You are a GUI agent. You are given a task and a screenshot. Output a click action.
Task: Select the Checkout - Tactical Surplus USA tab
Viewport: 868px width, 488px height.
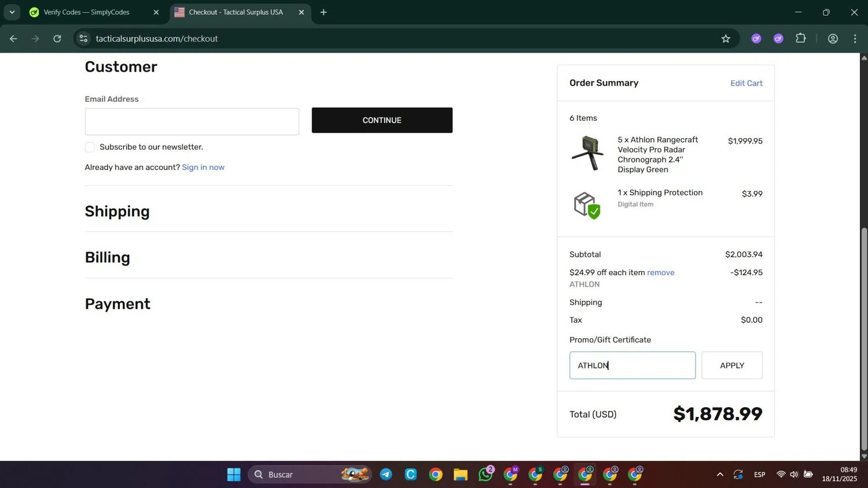pos(236,12)
